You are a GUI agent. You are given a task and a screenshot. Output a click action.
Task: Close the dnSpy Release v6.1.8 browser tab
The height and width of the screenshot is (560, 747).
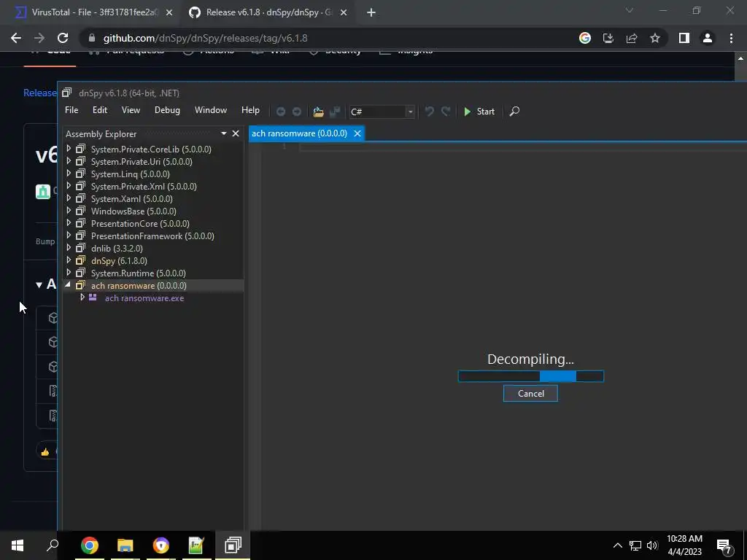pyautogui.click(x=344, y=13)
